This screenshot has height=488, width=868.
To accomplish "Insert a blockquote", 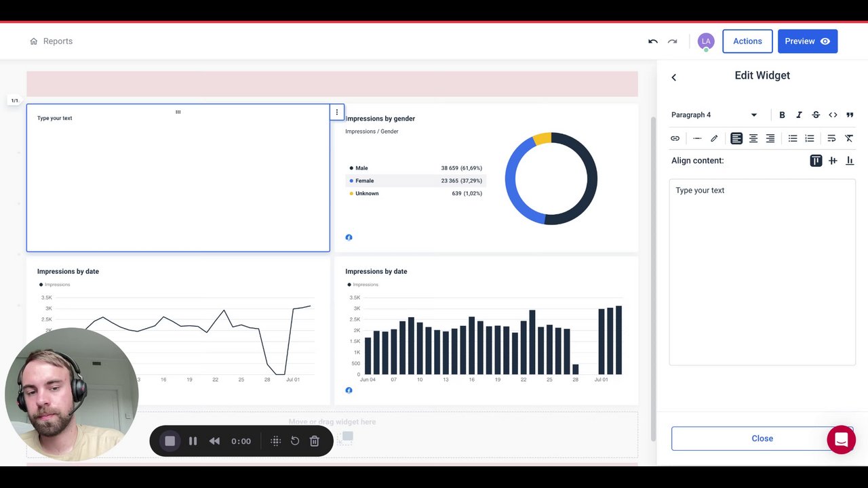I will click(x=850, y=115).
